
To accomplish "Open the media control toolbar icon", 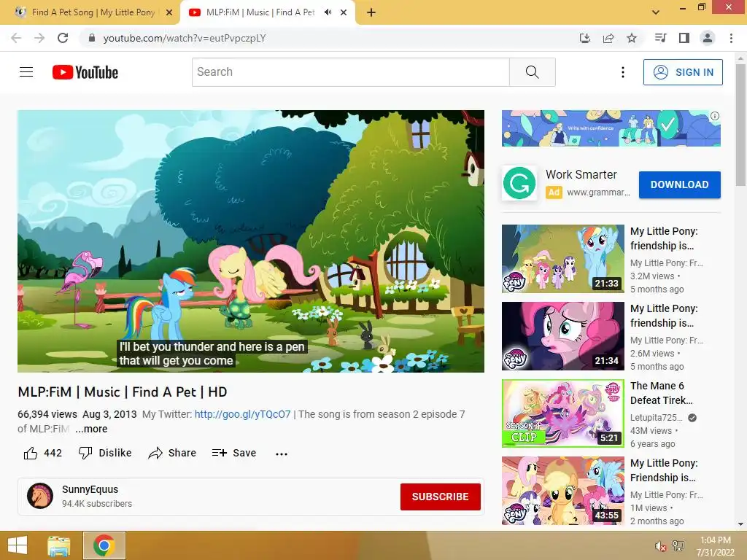I will (660, 38).
